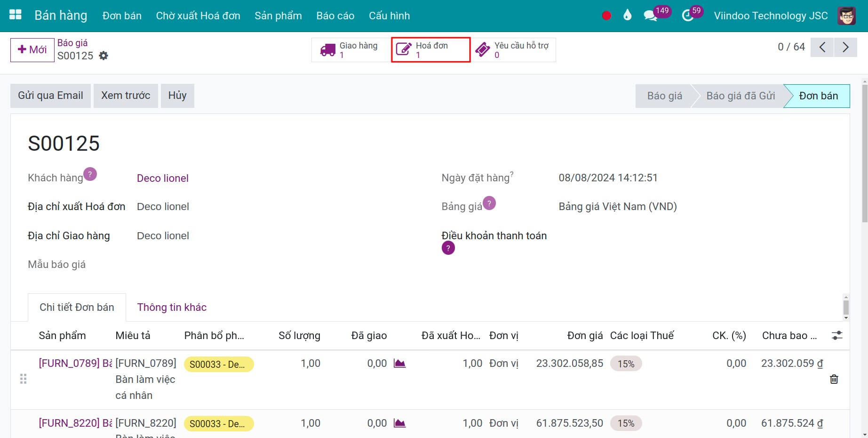Click the Bảng giá Việt Nam (VND) field

[x=618, y=206]
